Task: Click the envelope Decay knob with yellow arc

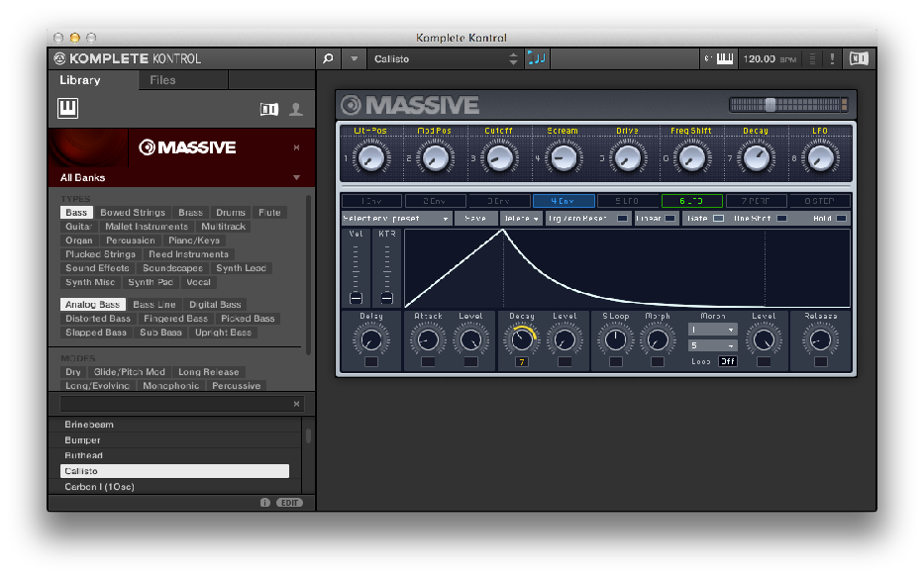Action: coord(522,339)
